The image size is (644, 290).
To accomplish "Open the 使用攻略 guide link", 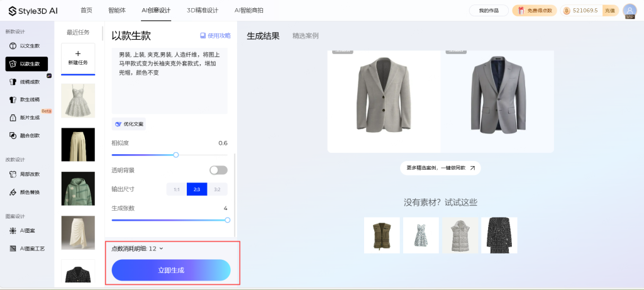I will tap(215, 36).
